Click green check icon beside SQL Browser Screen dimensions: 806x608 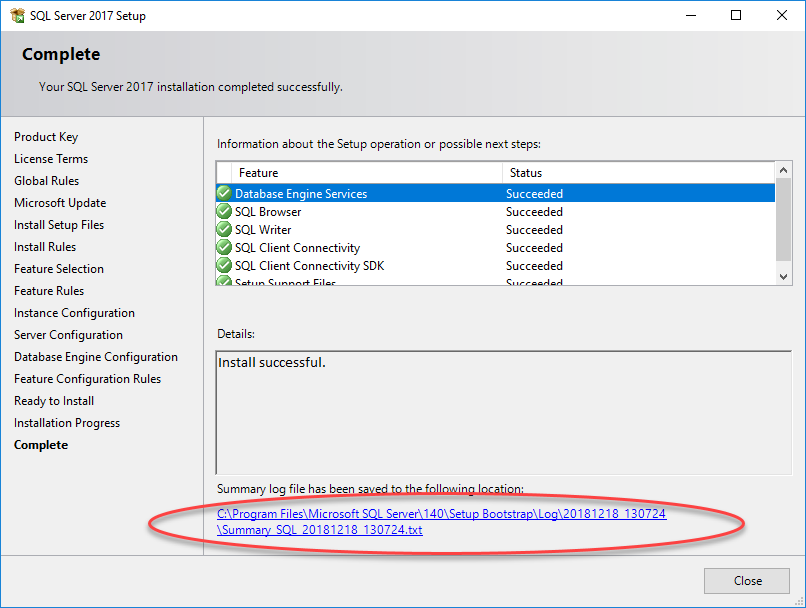(224, 212)
